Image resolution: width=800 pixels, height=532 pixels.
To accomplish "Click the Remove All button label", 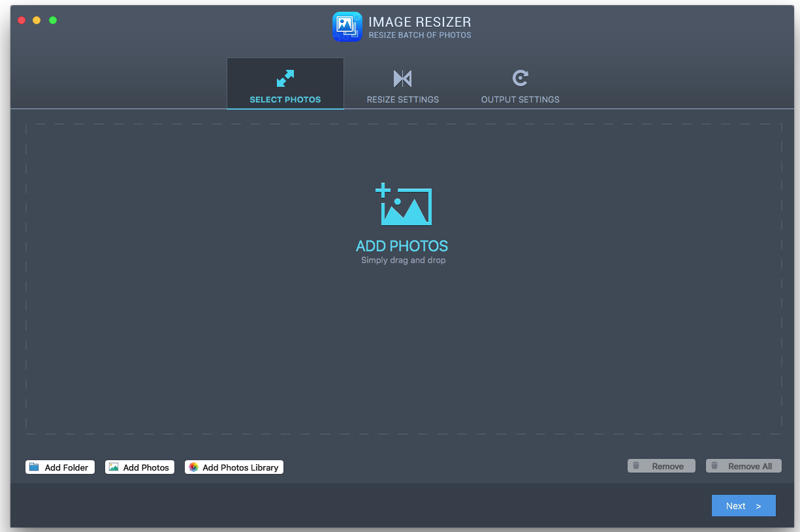I will 750,466.
